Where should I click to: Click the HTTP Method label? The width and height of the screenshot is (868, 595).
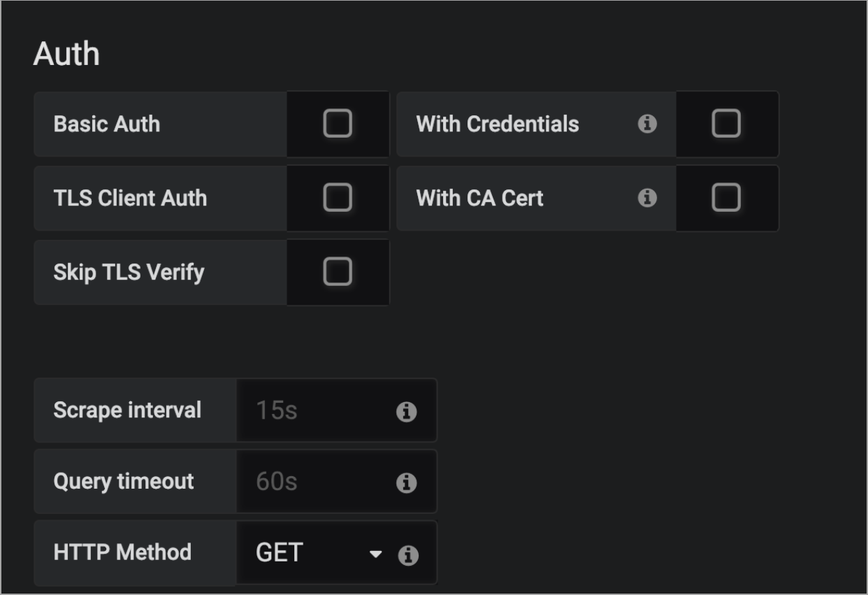122,552
